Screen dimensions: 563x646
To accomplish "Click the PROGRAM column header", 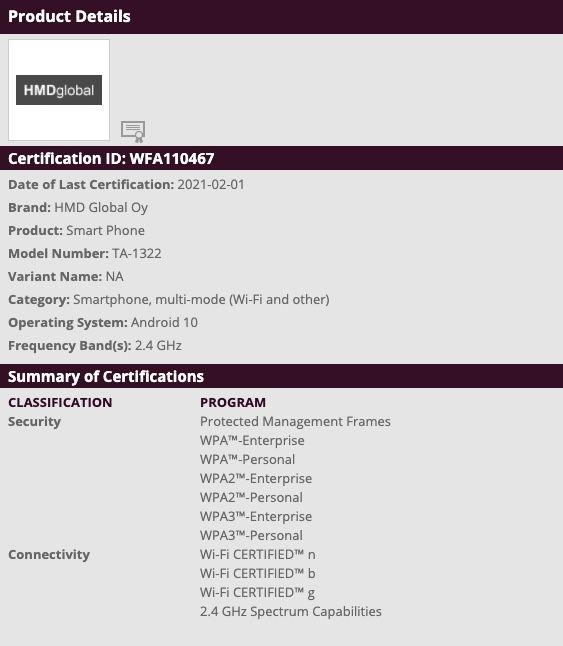I will click(x=233, y=403).
